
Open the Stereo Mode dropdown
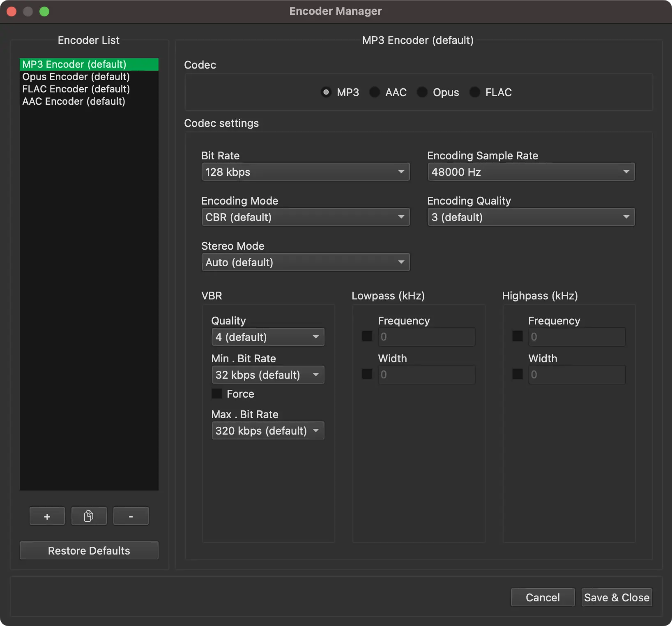305,262
